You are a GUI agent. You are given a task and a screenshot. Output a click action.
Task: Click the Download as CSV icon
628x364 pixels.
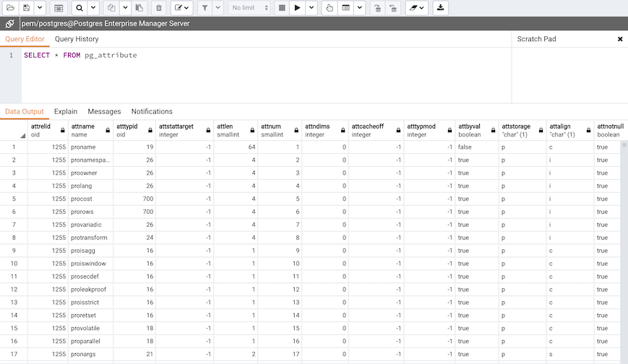coord(440,8)
